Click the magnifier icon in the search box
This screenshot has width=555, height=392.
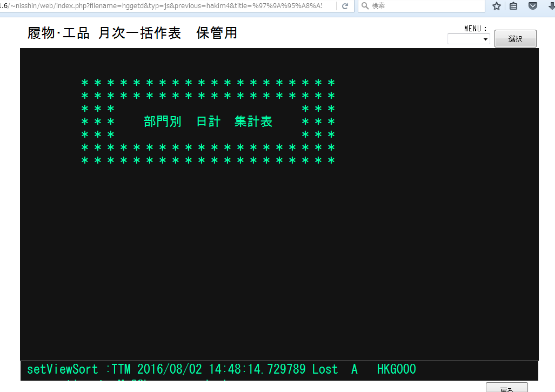(x=365, y=6)
